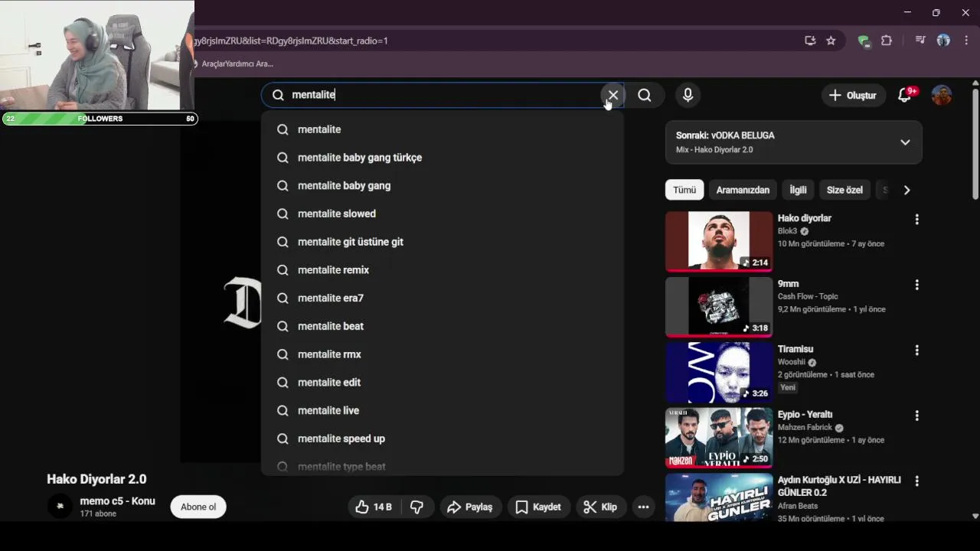This screenshot has width=980, height=551.
Task: Open the HAYIRLI GÜNLER 0.2 video thumbnail
Action: [x=719, y=498]
